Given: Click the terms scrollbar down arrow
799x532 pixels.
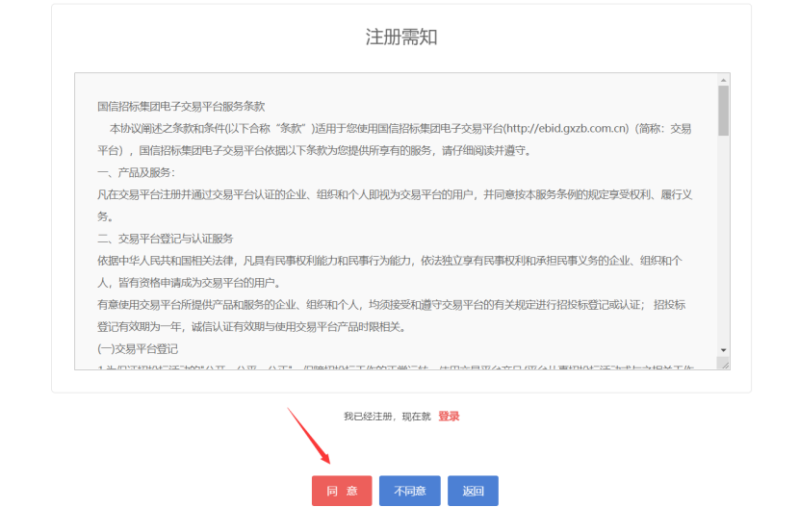Looking at the screenshot, I should pos(723,349).
